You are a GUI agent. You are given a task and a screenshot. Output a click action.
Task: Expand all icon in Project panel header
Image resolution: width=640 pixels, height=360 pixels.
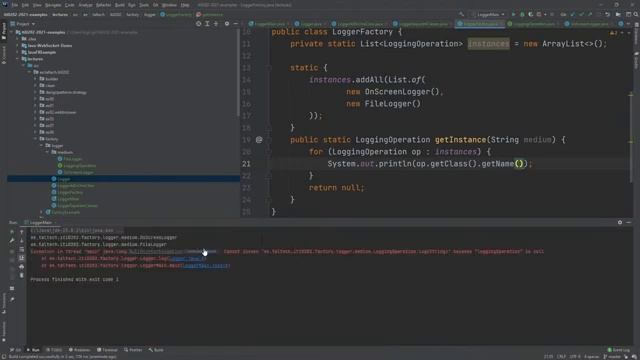click(x=207, y=24)
